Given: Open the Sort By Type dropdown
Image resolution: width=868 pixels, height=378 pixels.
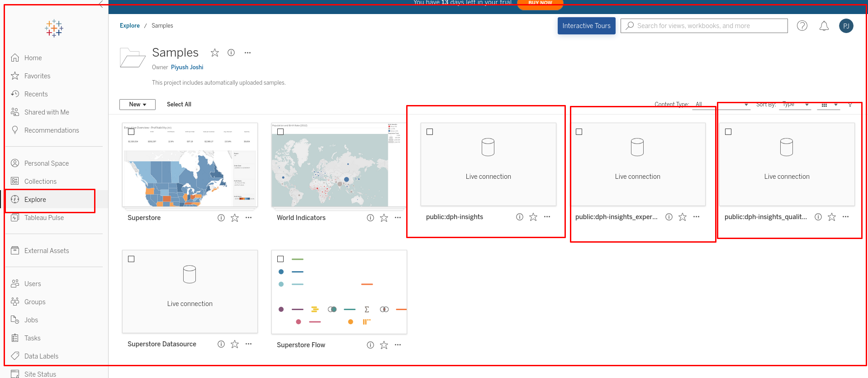Looking at the screenshot, I should [795, 105].
